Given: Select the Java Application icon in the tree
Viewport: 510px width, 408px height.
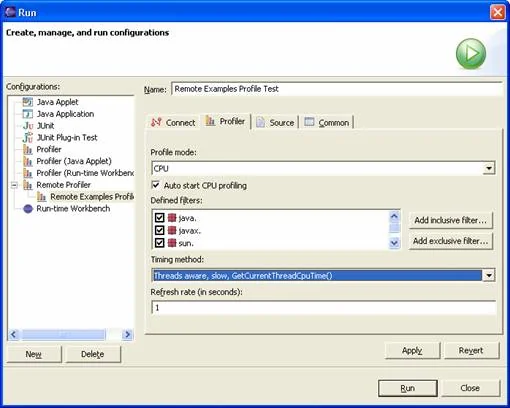Looking at the screenshot, I should coord(28,114).
